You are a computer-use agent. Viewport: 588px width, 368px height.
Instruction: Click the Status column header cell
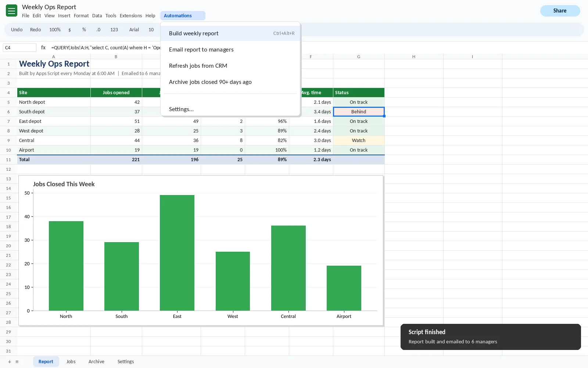point(359,93)
